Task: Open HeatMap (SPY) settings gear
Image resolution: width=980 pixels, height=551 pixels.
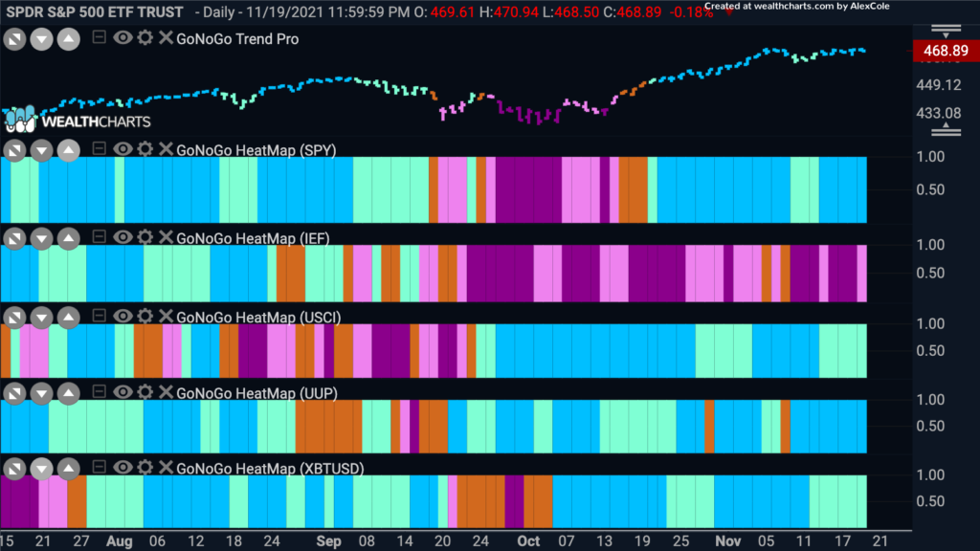Action: [145, 148]
